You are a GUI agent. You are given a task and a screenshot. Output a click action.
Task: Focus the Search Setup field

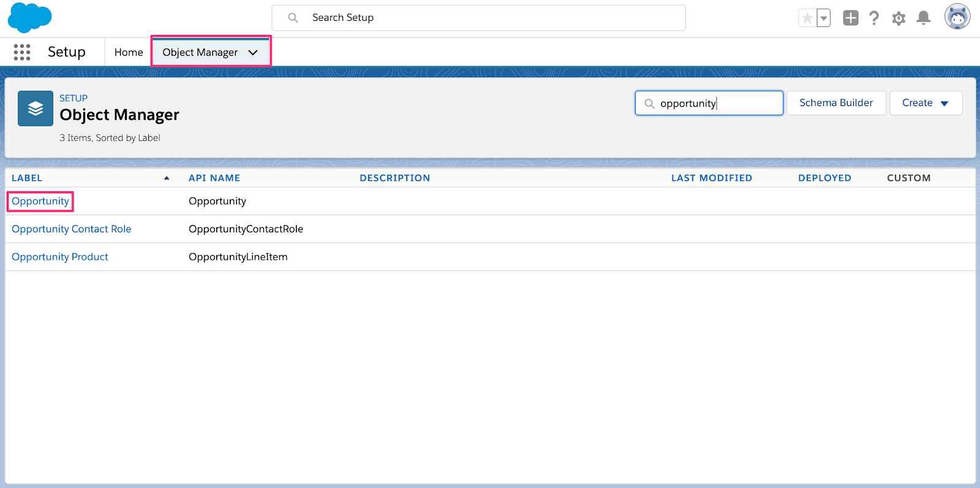(479, 18)
